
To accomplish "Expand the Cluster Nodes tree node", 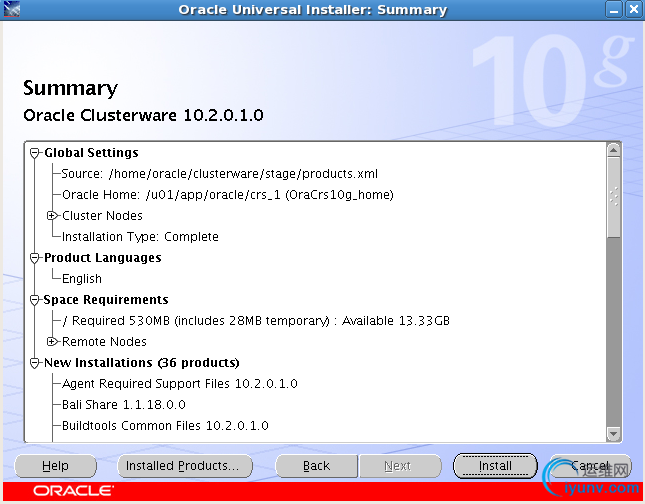I will pyautogui.click(x=51, y=216).
